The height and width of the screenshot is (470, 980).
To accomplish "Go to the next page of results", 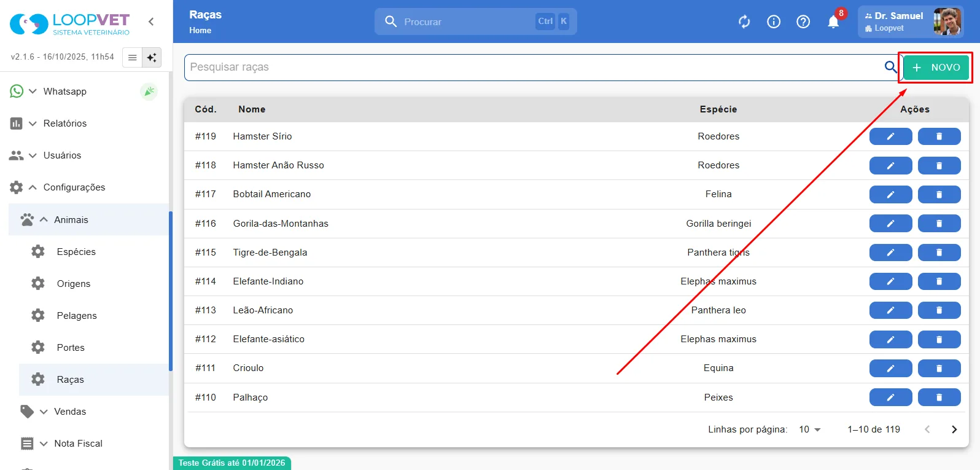I will pos(954,429).
